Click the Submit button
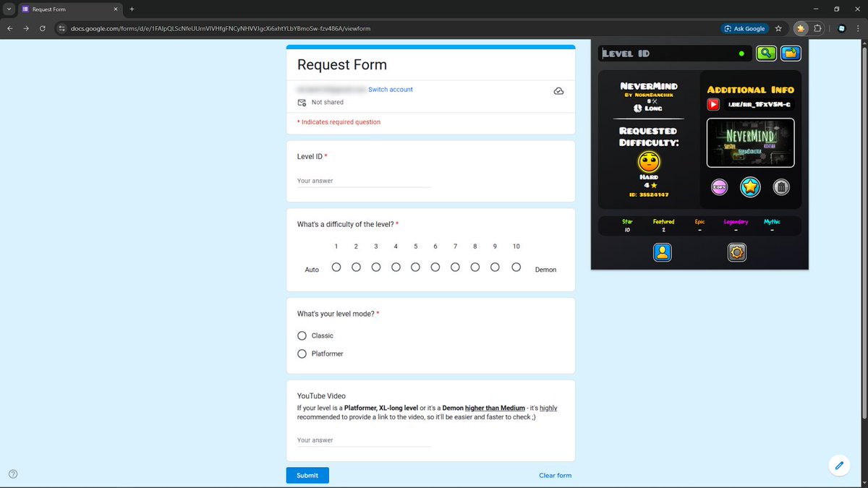 coord(307,475)
